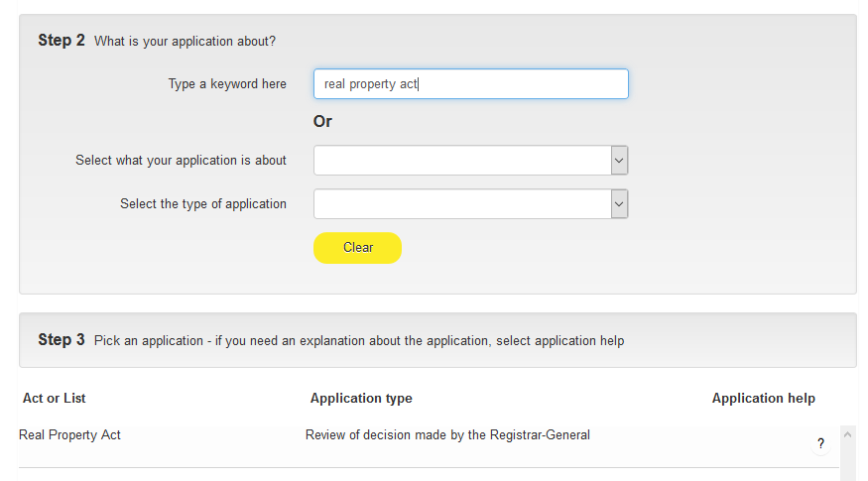868x481 pixels.
Task: Click the results list scrollbar track
Action: click(x=847, y=462)
